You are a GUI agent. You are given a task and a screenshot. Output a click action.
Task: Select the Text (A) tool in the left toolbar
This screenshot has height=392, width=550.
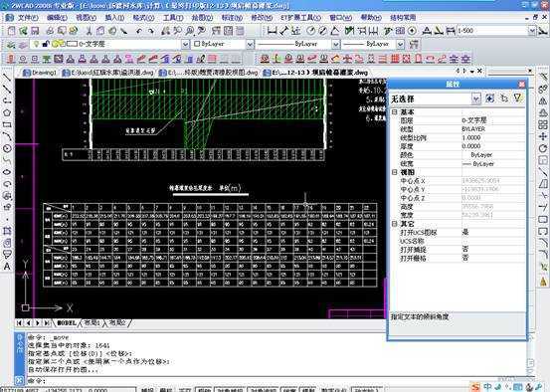click(7, 267)
